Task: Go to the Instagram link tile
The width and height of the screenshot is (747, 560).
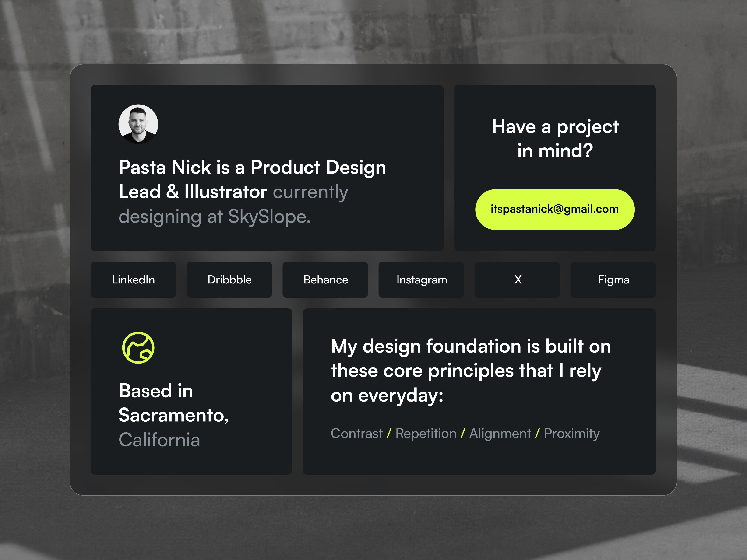Action: [421, 280]
